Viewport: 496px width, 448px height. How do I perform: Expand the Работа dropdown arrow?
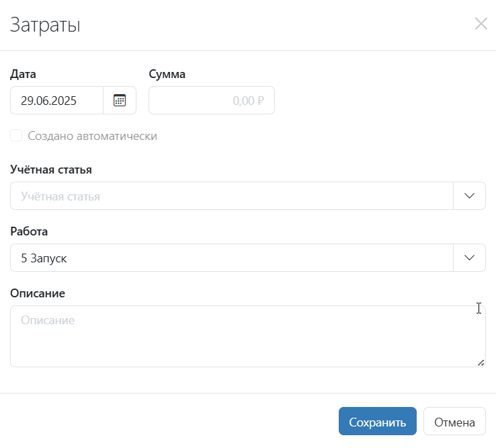[x=469, y=258]
